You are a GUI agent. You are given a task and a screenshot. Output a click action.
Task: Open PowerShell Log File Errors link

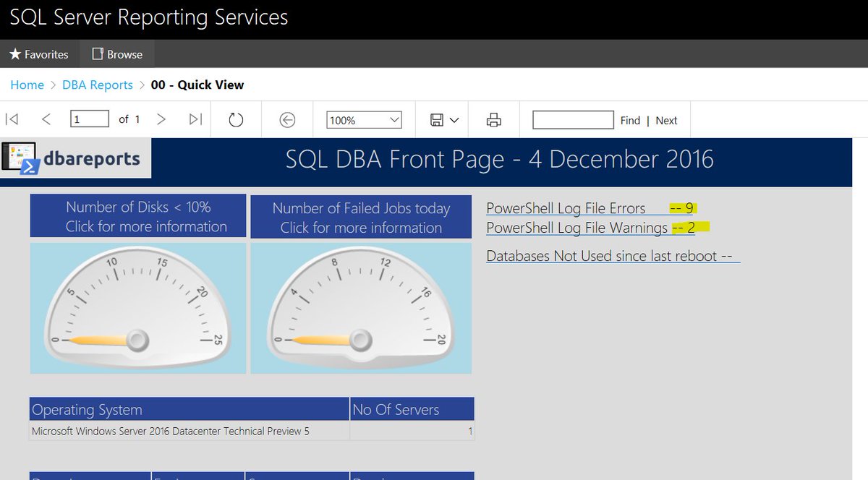pos(590,208)
